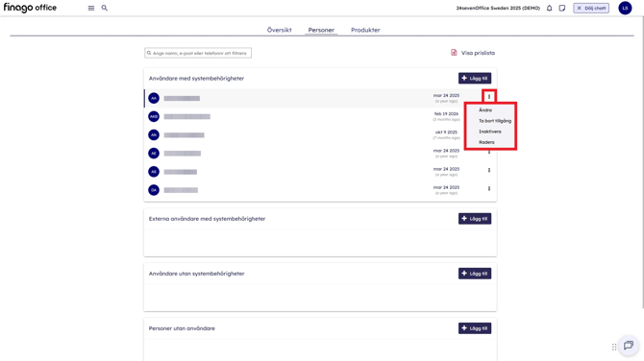This screenshot has height=361, width=644.
Task: Click the okt 9 2025 date
Action: point(446,132)
